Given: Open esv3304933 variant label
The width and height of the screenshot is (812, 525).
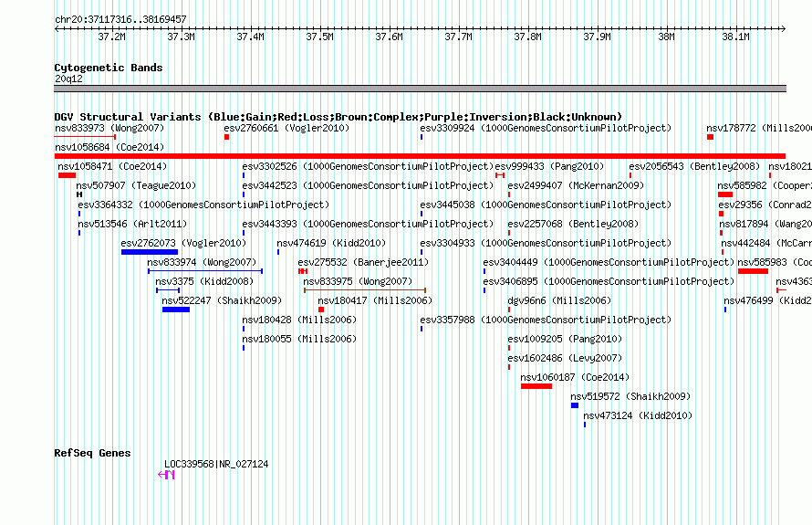Looking at the screenshot, I should [546, 243].
